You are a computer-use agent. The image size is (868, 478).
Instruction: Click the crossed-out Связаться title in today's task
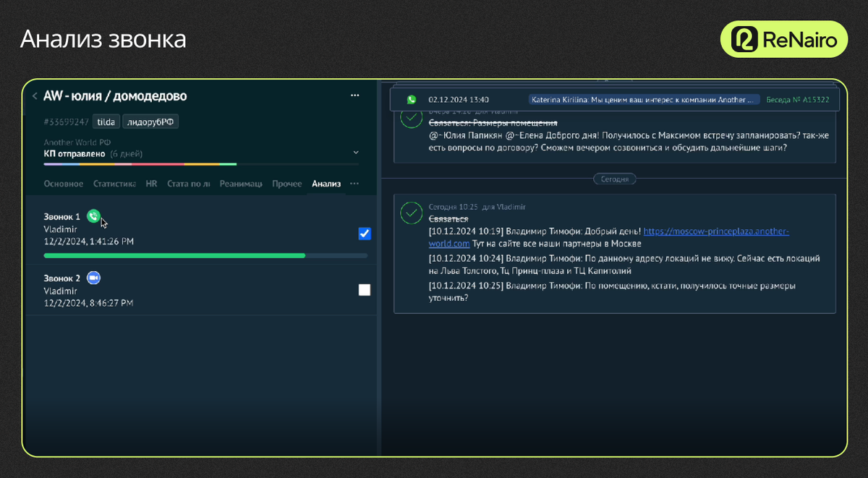448,218
